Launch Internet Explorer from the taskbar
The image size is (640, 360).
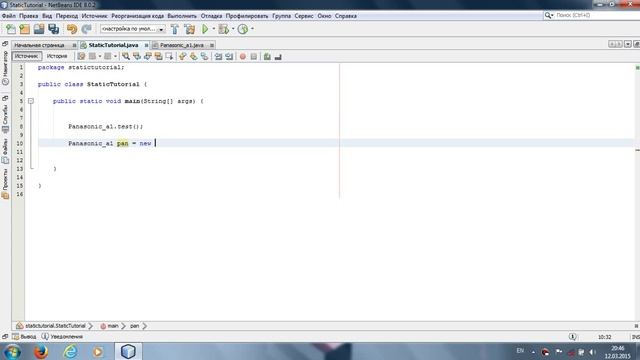[70, 351]
